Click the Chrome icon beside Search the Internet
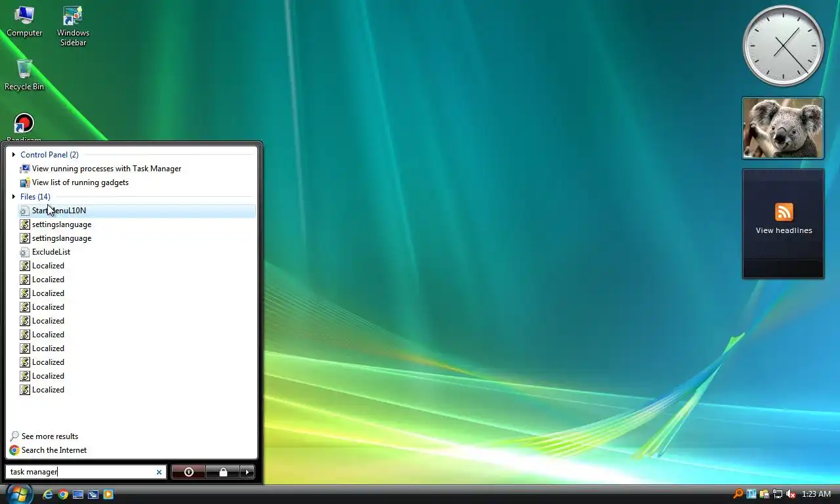 coord(14,450)
